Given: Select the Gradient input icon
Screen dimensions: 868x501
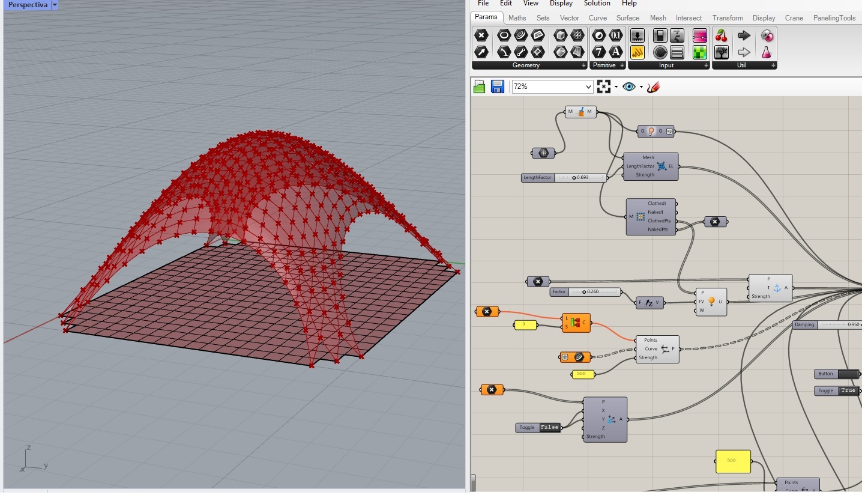Looking at the screenshot, I should tap(700, 35).
